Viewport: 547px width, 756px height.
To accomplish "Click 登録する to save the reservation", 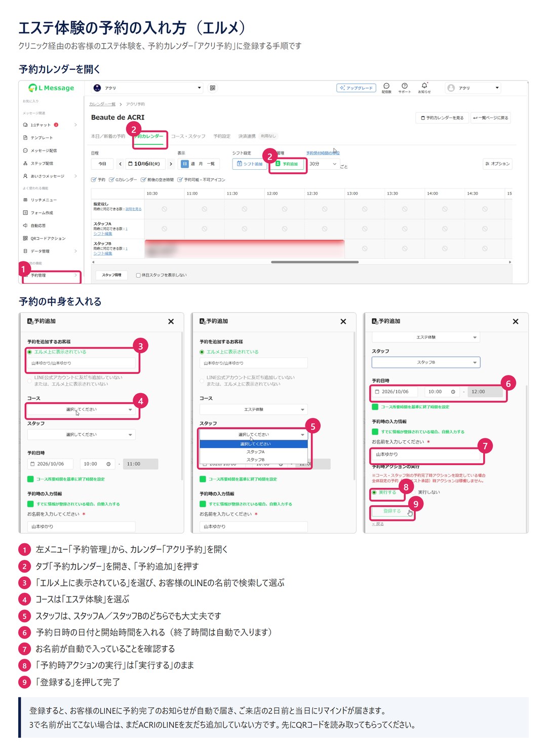I will 392,511.
